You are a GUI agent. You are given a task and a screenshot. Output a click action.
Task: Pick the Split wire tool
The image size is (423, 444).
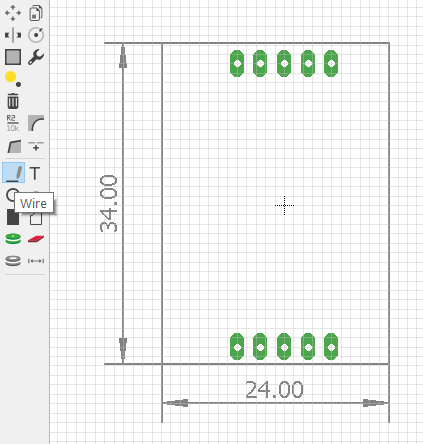[14, 146]
